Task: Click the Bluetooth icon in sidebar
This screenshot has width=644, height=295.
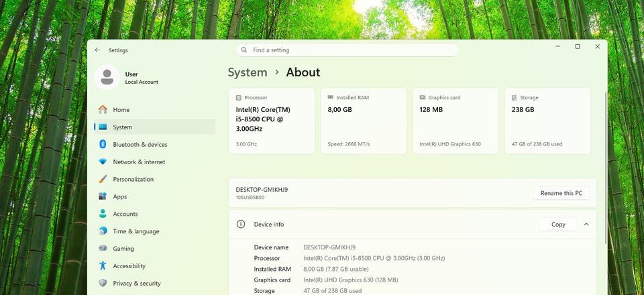Action: pos(103,144)
